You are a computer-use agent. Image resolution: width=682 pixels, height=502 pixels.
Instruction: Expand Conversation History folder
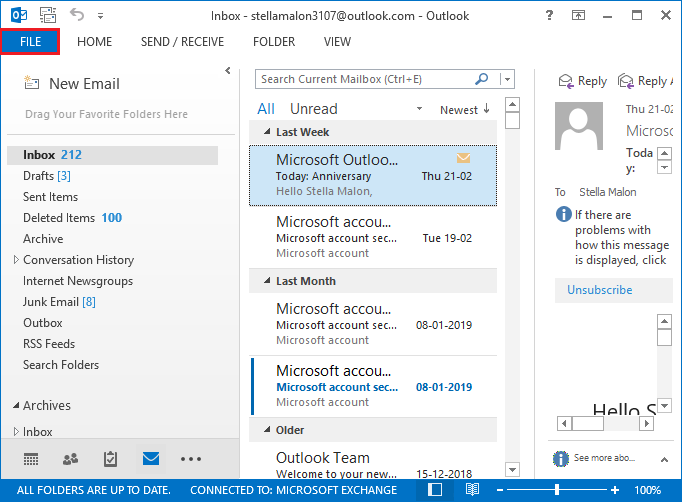pos(16,260)
